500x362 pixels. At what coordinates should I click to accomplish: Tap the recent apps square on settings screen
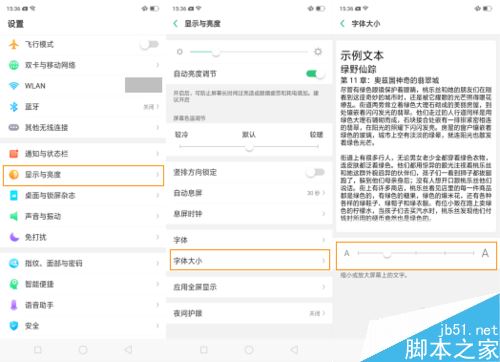[x=38, y=350]
